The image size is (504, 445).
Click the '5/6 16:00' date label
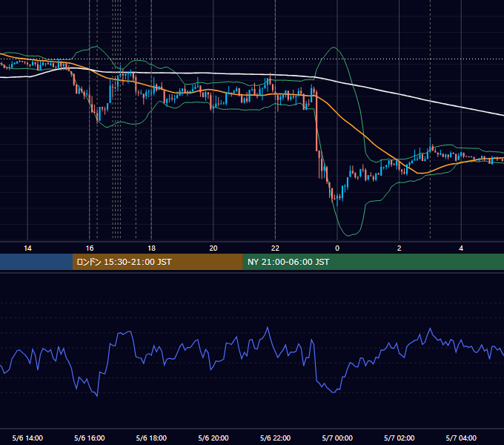pos(90,438)
